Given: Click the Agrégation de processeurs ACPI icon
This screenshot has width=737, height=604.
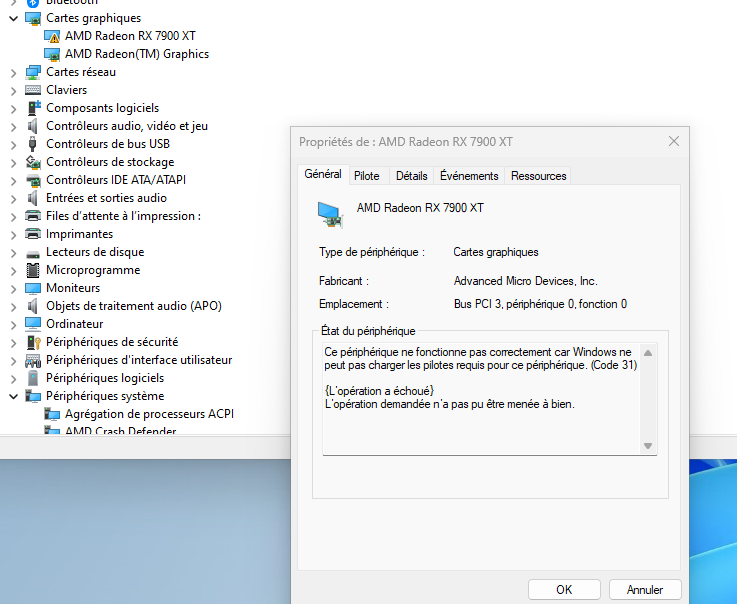Looking at the screenshot, I should click(x=52, y=414).
